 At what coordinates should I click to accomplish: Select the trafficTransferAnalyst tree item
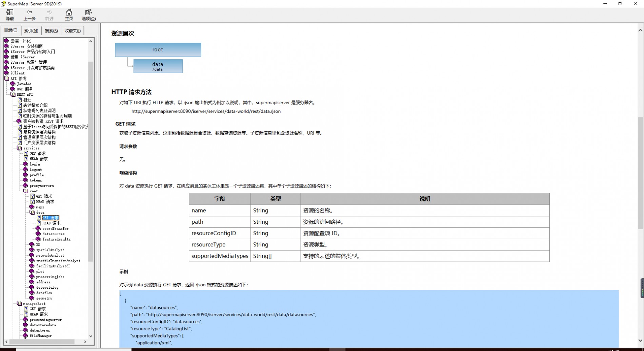pos(58,261)
